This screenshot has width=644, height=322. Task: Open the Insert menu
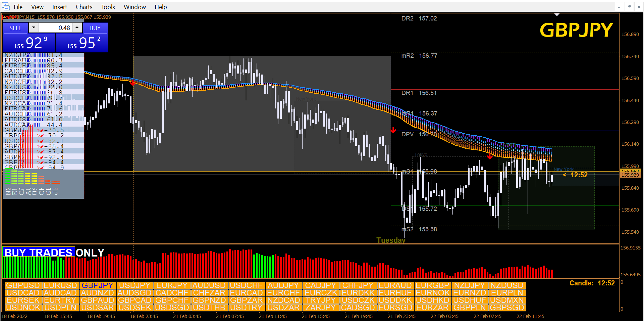(59, 7)
